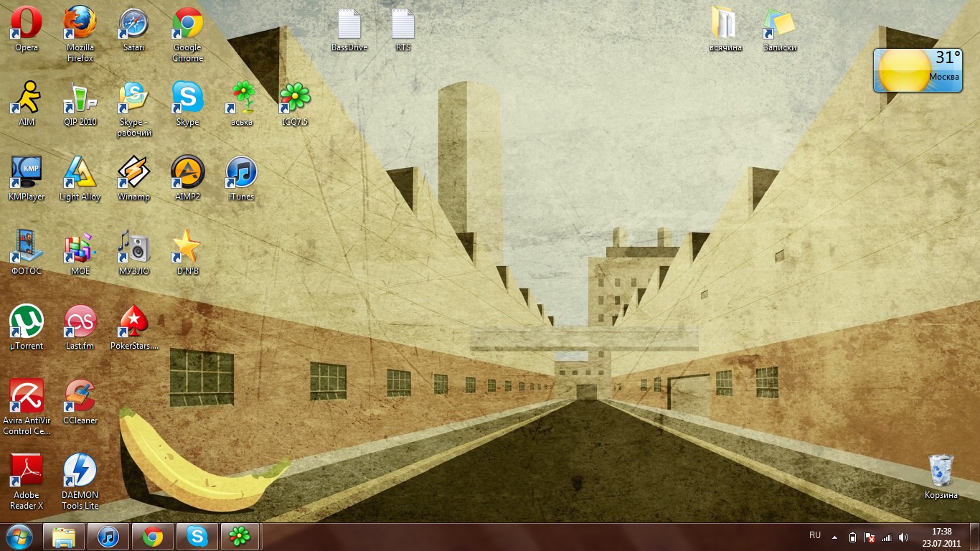Select the KMPlayer desktop icon
Image resolution: width=980 pixels, height=551 pixels.
(27, 178)
